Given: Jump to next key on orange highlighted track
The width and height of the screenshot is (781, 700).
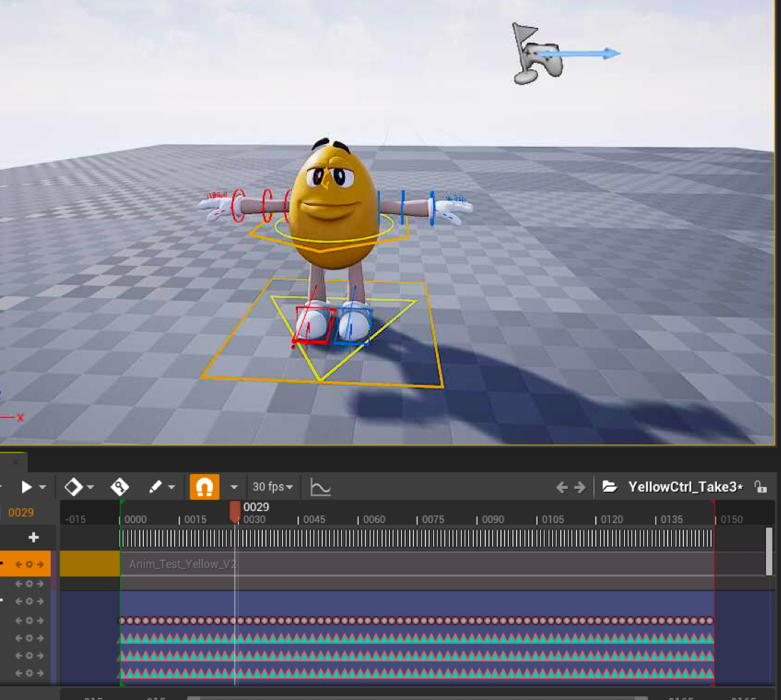Looking at the screenshot, I should tap(41, 565).
